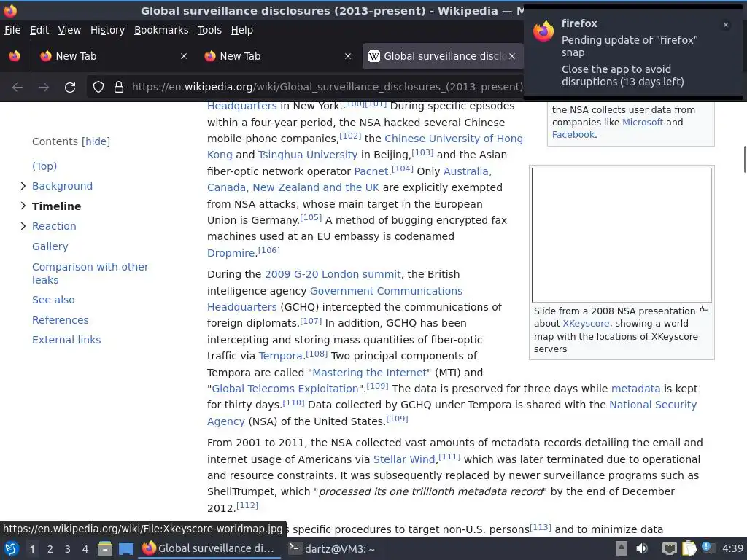
Task: Open Mastering the Internet link
Action: coord(369,373)
